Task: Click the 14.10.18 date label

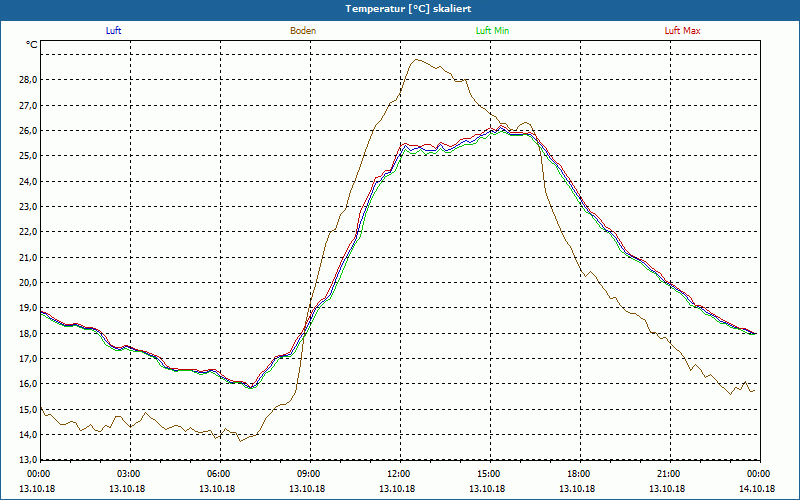Action: tap(757, 488)
